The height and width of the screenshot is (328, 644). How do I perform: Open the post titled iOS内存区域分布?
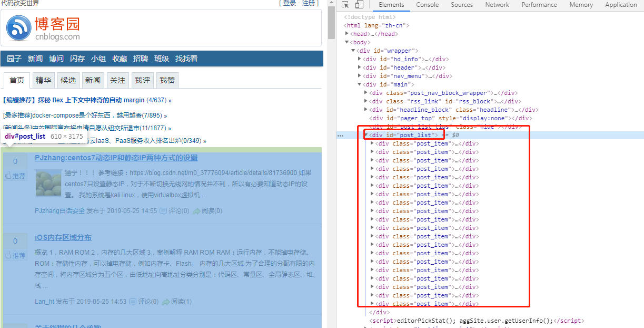coord(63,237)
